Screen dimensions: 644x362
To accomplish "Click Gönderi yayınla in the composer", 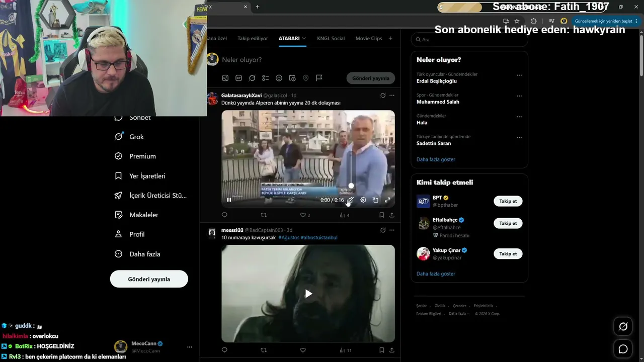I will [371, 78].
